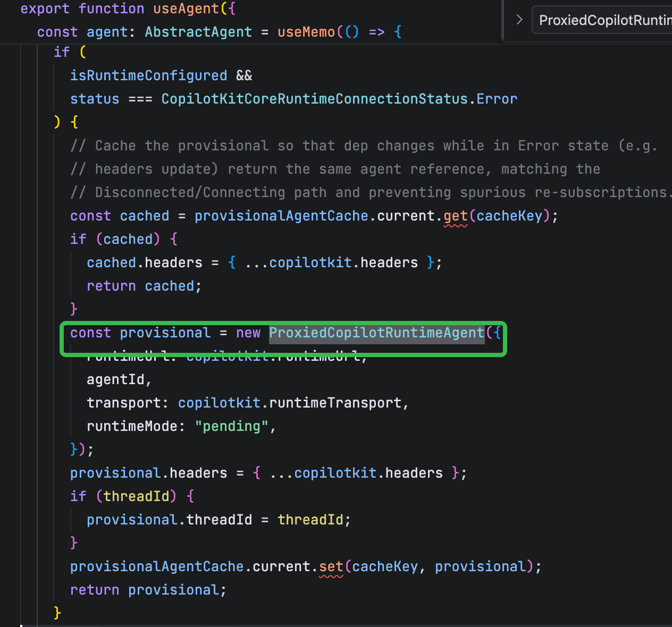Click the status variable before ===
This screenshot has height=627, width=672.
click(x=95, y=99)
